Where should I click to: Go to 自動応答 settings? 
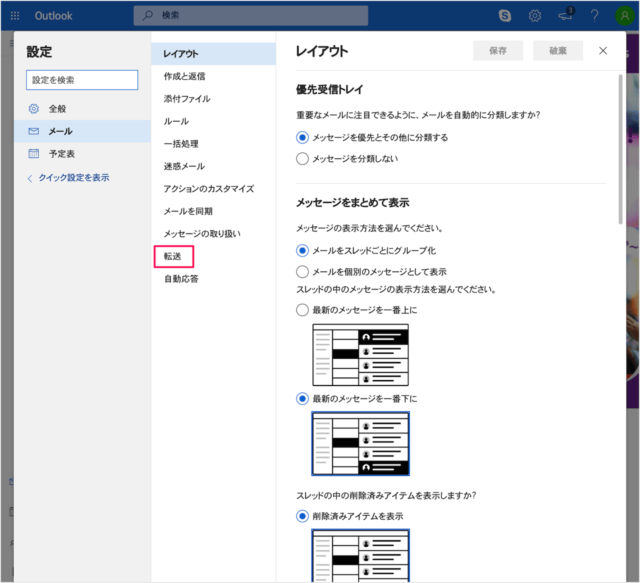tap(181, 279)
